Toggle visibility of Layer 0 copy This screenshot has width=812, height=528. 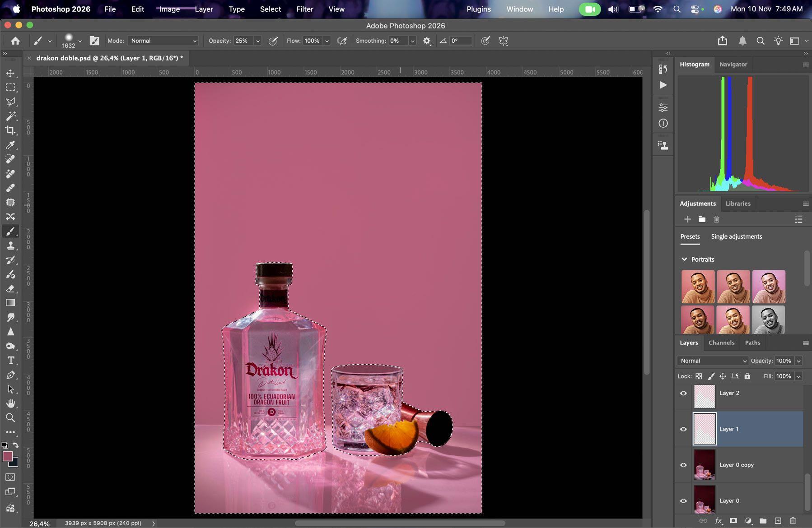pos(683,465)
